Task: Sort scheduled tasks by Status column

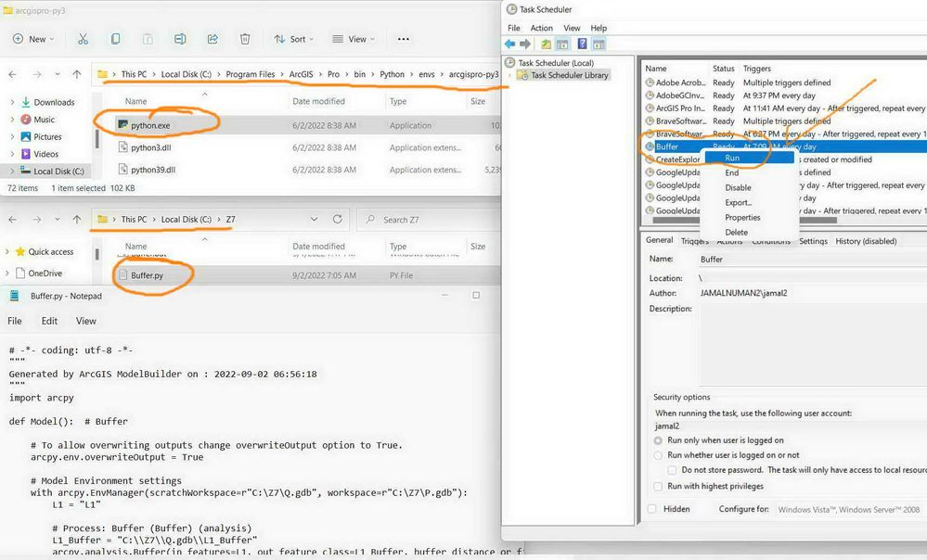Action: [723, 69]
